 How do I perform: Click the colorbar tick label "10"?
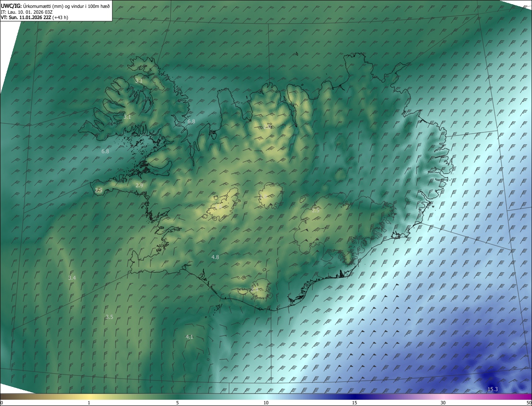click(266, 403)
